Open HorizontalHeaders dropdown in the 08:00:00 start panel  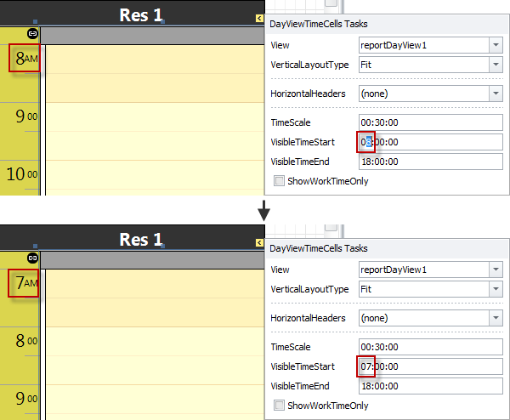(496, 93)
